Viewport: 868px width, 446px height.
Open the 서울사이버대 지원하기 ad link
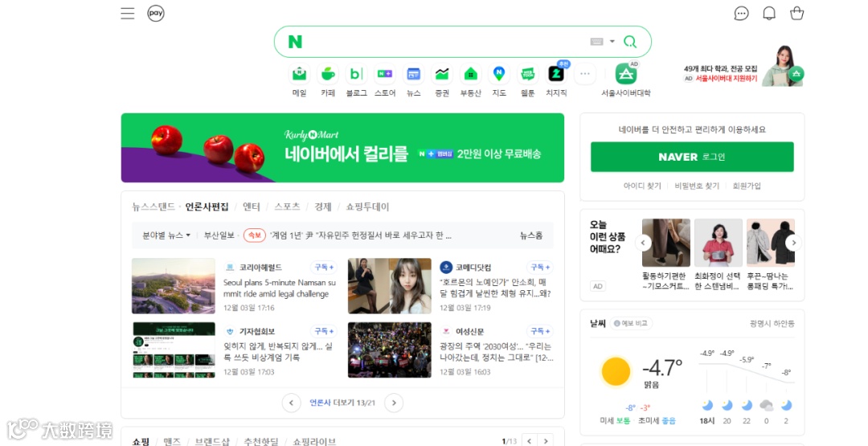pyautogui.click(x=727, y=79)
